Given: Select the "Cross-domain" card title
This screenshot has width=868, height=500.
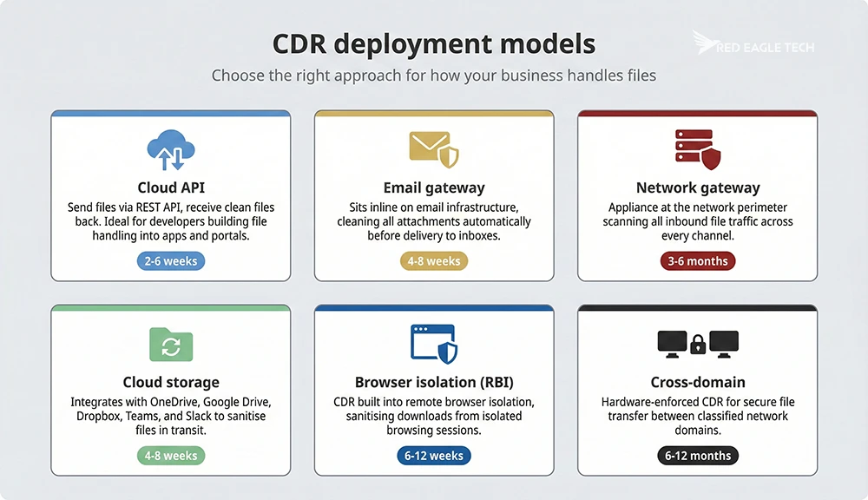Looking at the screenshot, I should coord(697,381).
